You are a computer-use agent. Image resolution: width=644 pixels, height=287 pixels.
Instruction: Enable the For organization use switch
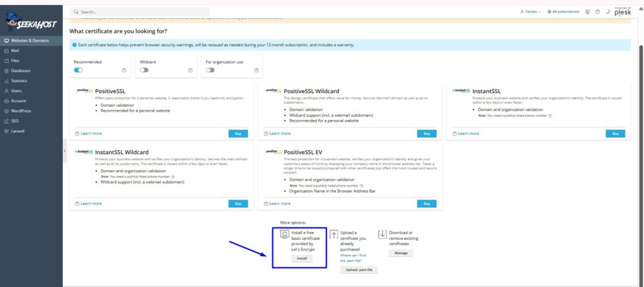(x=210, y=70)
